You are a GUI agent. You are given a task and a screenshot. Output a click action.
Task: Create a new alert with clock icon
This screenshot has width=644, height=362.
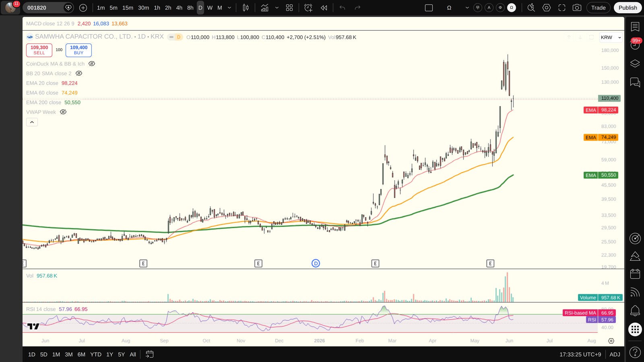pos(308,8)
